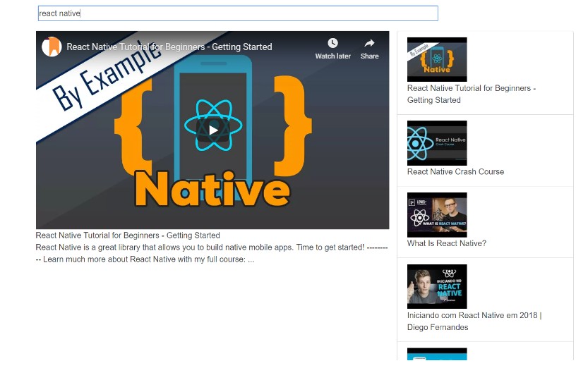Open video title link inside the player

pyautogui.click(x=169, y=47)
